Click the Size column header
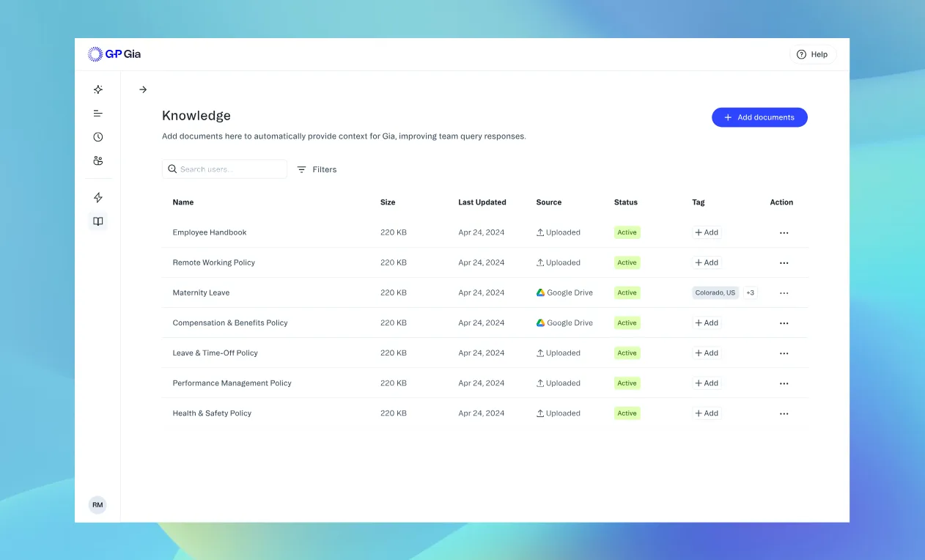Viewport: 925px width, 560px height. (388, 202)
